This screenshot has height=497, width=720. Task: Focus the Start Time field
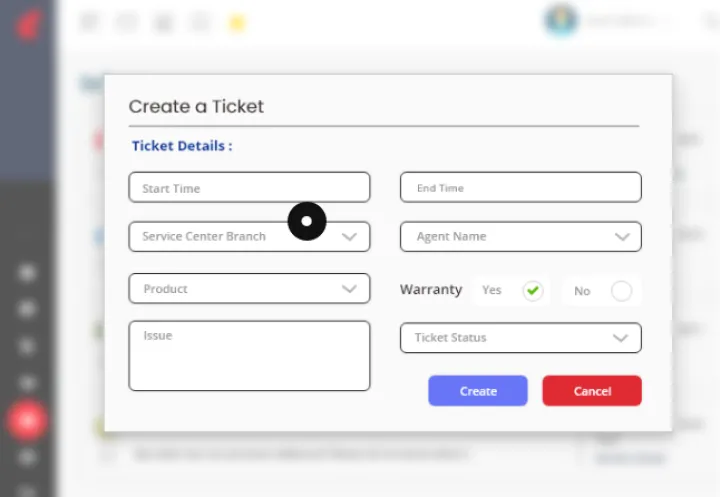pyautogui.click(x=249, y=187)
